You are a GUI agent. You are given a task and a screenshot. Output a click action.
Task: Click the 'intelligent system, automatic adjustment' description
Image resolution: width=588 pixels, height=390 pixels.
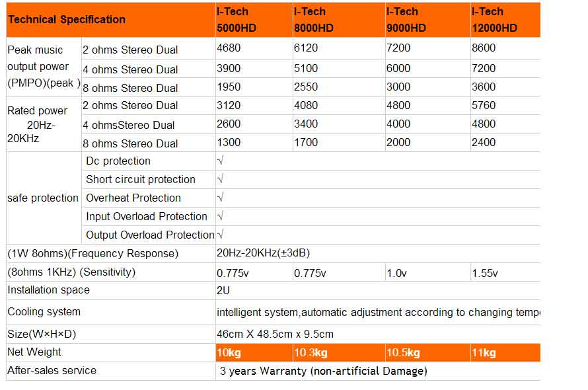[x=379, y=313]
